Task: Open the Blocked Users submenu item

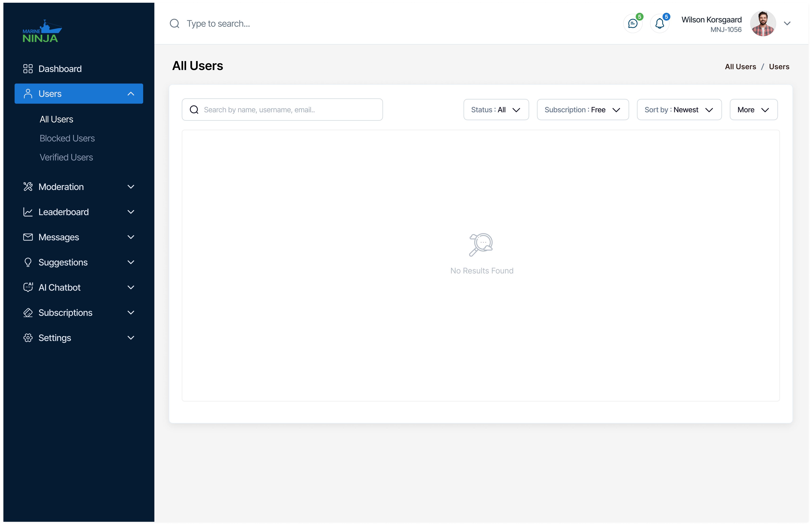Action: click(67, 138)
